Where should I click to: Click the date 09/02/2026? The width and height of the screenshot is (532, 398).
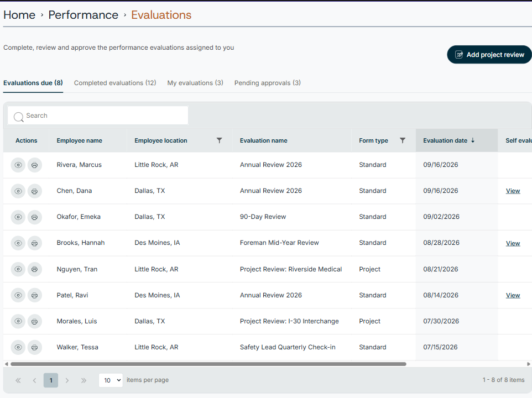click(441, 217)
